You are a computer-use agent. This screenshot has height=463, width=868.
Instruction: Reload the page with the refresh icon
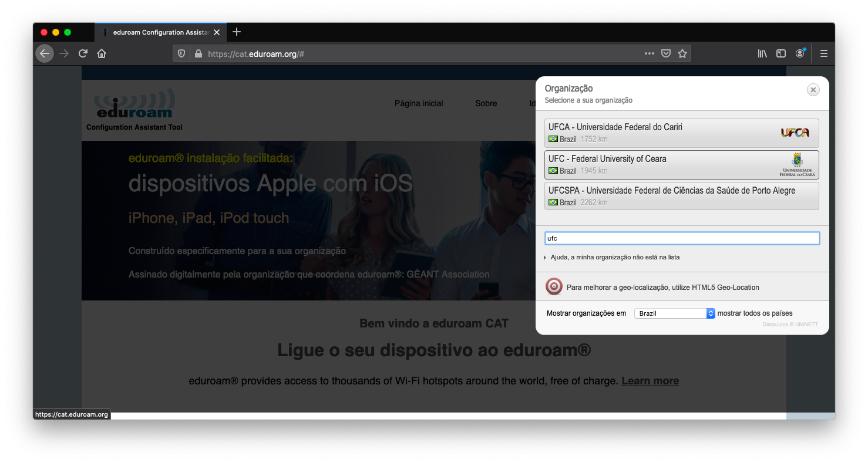(x=83, y=53)
